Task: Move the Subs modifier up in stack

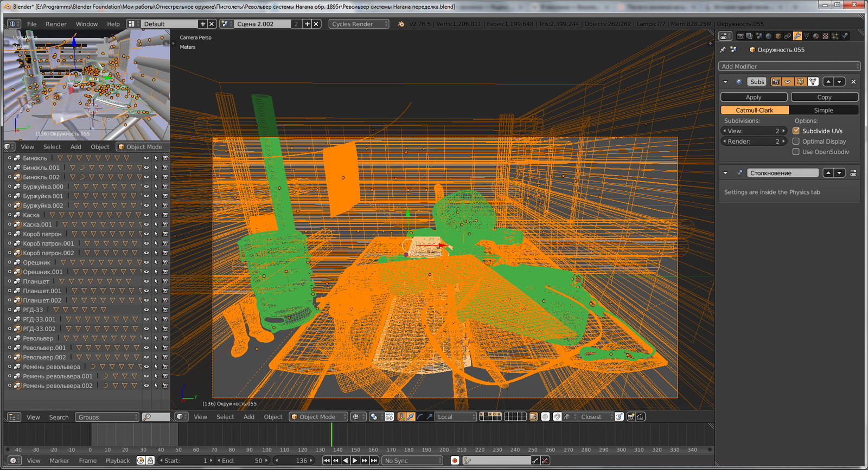Action: pos(828,82)
